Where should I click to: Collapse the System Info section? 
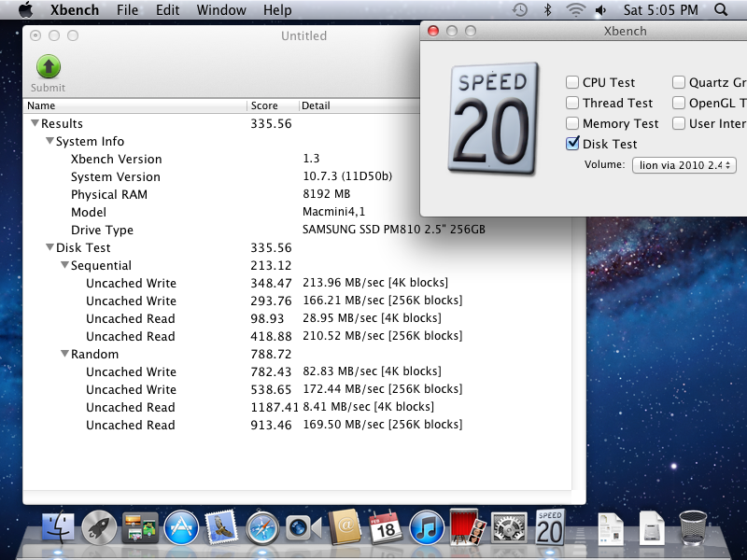[x=49, y=141]
